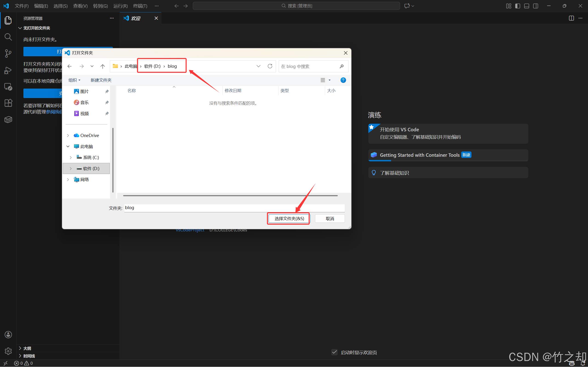Toggle 'Show welcome page on startup' checkbox

pyautogui.click(x=334, y=352)
